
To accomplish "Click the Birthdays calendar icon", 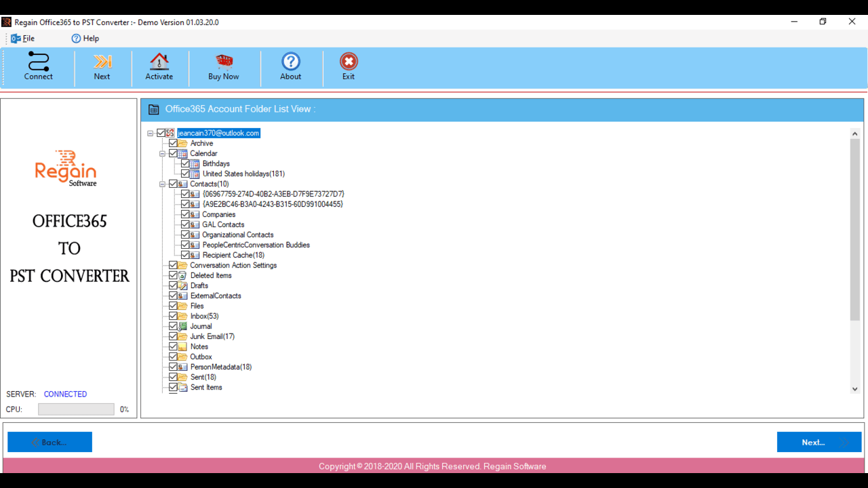I will tap(195, 163).
